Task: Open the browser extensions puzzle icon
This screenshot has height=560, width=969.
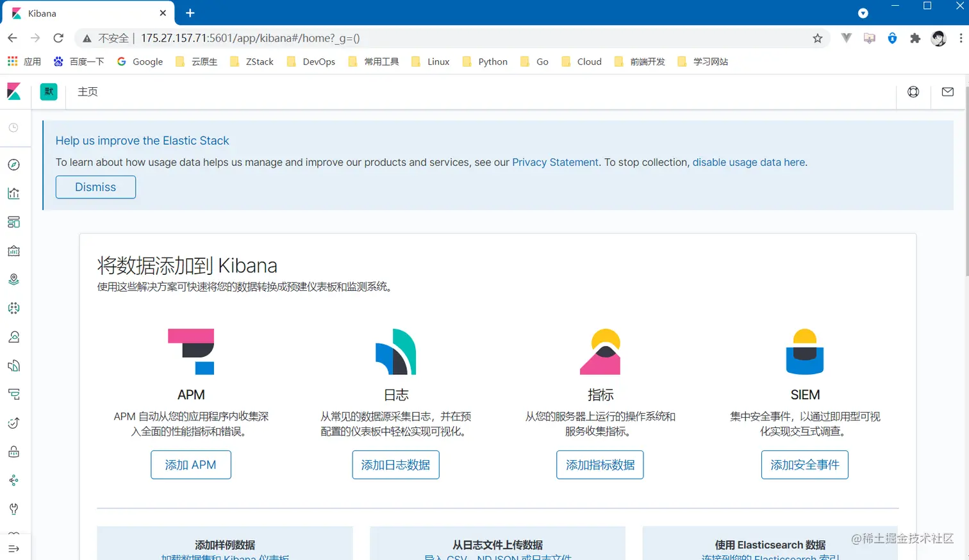Action: tap(915, 38)
